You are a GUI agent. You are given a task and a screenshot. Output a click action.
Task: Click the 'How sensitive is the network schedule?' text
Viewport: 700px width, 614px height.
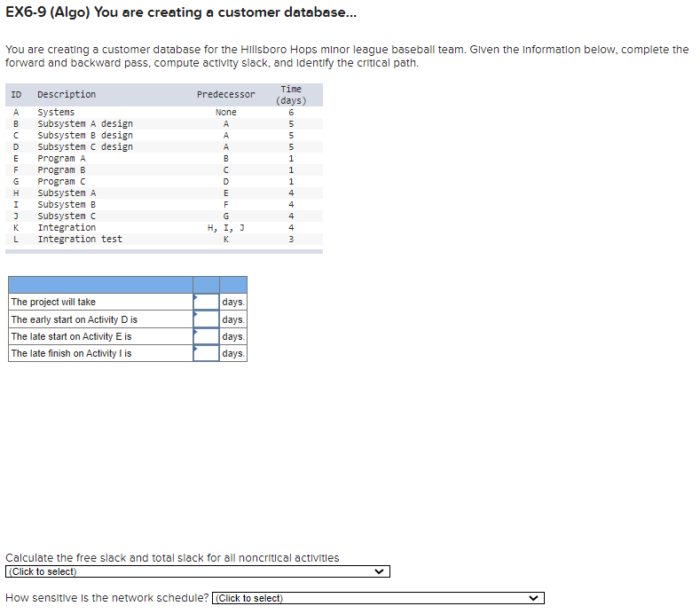pyautogui.click(x=106, y=598)
